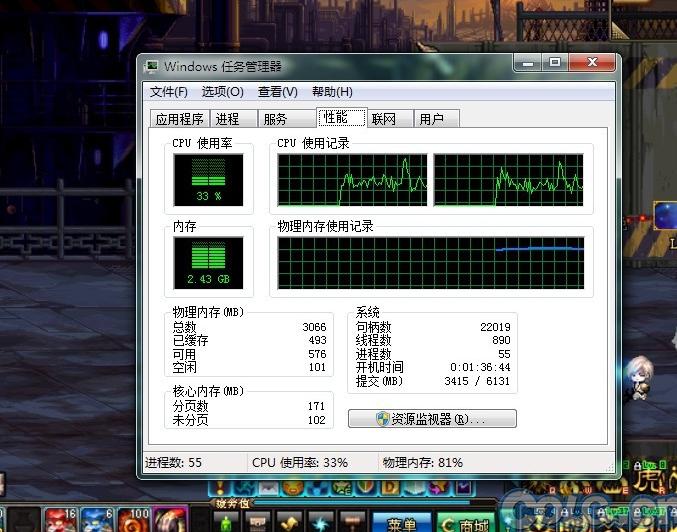The width and height of the screenshot is (677, 532).
Task: Open 资源监视器(R)... button
Action: point(432,419)
